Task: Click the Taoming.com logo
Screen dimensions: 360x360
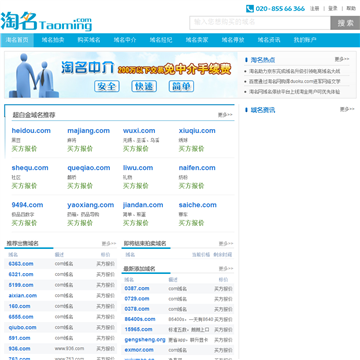Action: (x=46, y=22)
